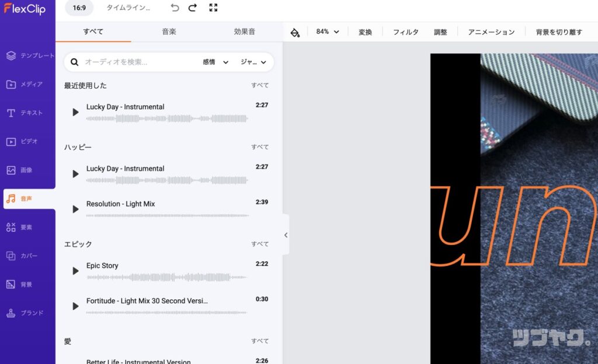Image resolution: width=598 pixels, height=364 pixels.
Task: Open the アニメーション (Animation) toolbar option
Action: [491, 32]
